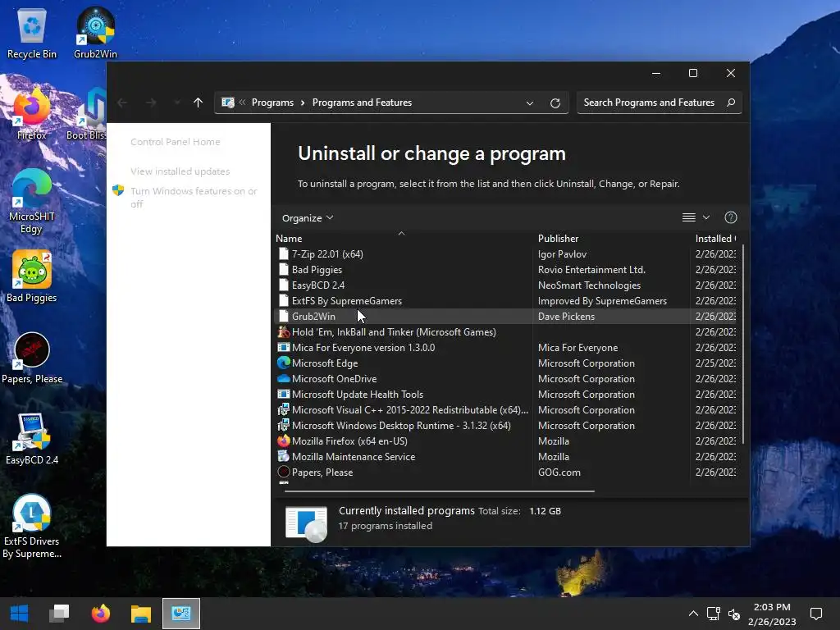The height and width of the screenshot is (630, 840).
Task: Click the network tray icon
Action: [x=713, y=614]
